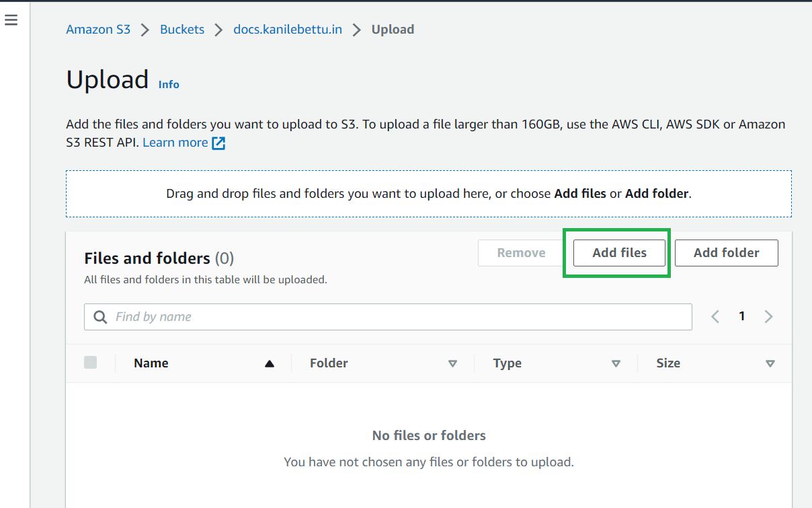Screen dimensions: 812x508
Task: Click the disabled Remove button
Action: (x=521, y=253)
